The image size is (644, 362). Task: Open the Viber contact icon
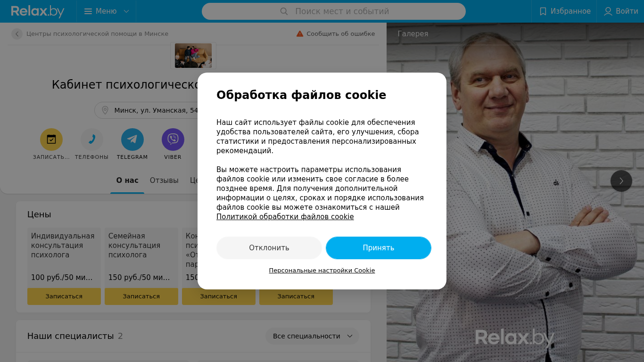(x=173, y=140)
